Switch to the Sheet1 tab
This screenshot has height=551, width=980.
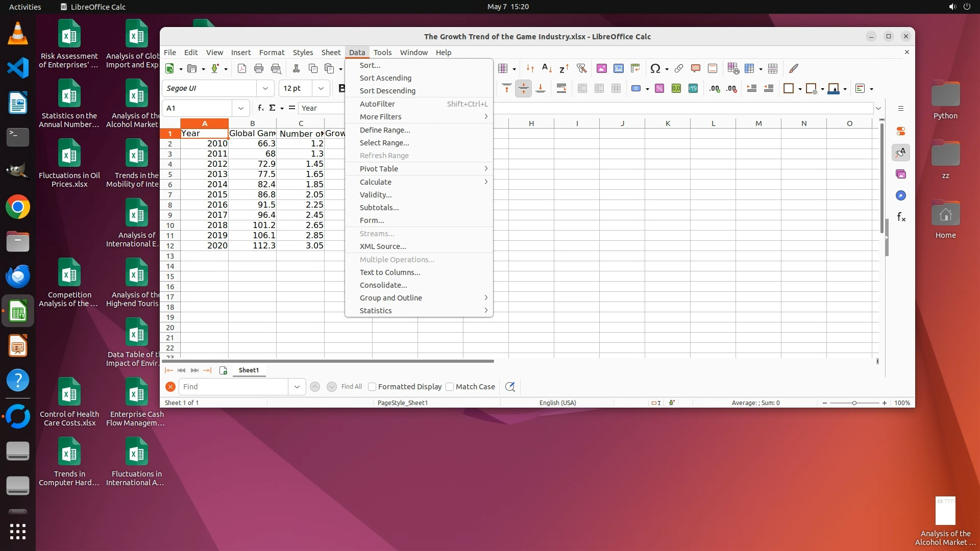click(x=249, y=370)
